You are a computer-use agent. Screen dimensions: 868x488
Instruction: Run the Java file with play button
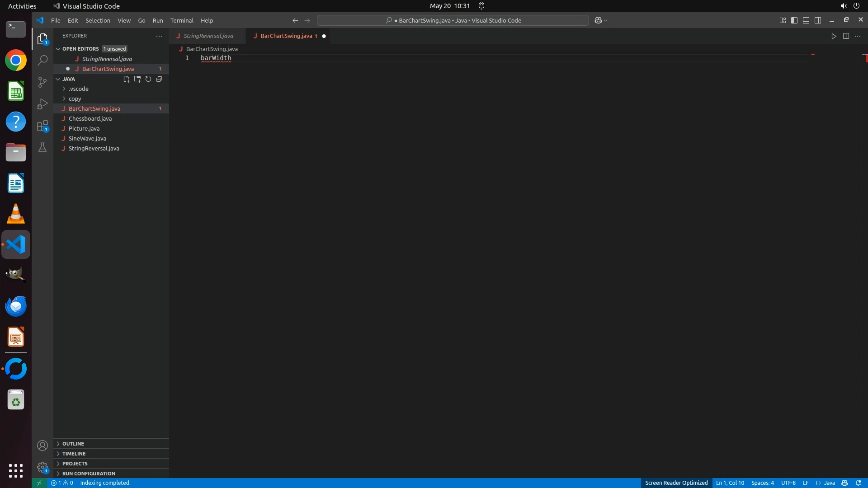pos(834,36)
